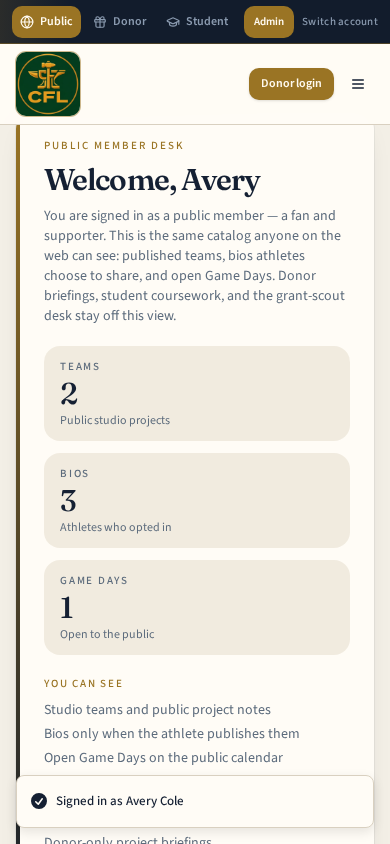This screenshot has width=390, height=844.
Task: Click the globe icon in Public tab
Action: (x=27, y=22)
